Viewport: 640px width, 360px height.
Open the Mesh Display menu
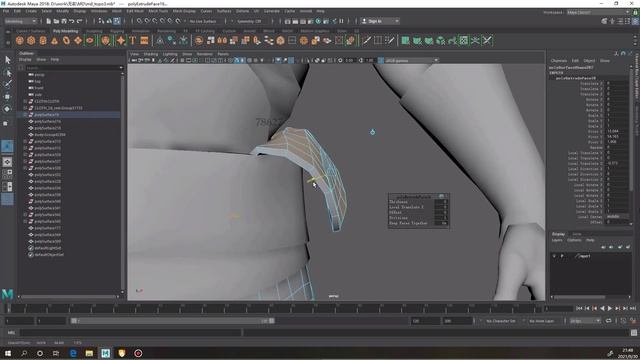coord(184,11)
